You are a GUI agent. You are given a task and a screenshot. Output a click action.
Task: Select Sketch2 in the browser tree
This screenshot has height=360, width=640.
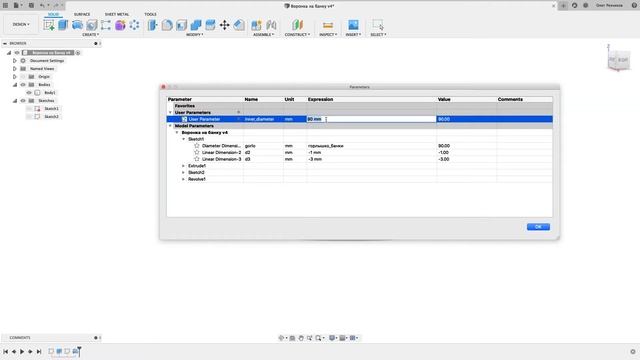pyautogui.click(x=51, y=117)
